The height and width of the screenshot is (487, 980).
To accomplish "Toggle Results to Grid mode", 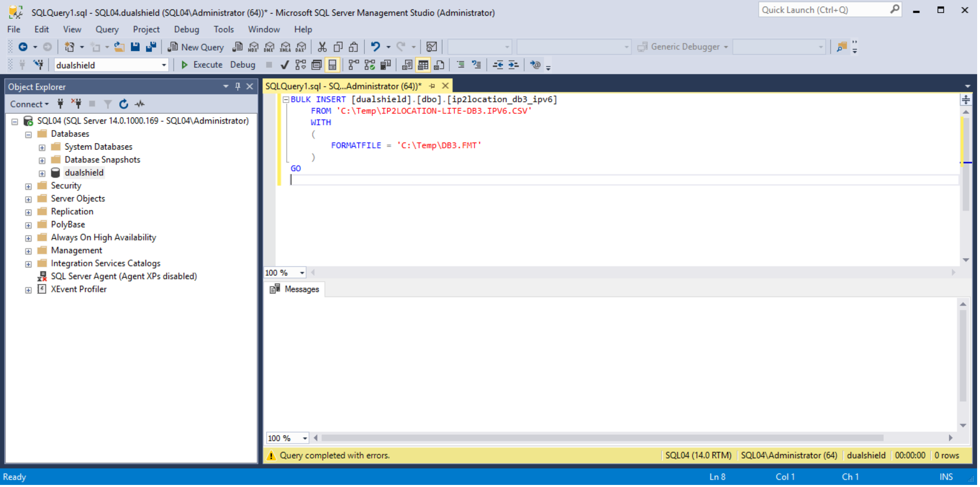I will point(423,65).
